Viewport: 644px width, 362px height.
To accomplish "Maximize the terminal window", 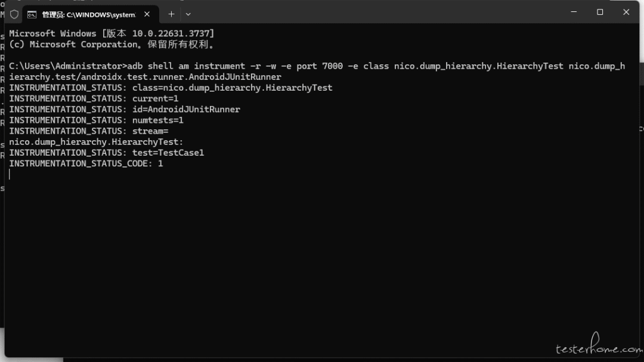I will coord(600,12).
